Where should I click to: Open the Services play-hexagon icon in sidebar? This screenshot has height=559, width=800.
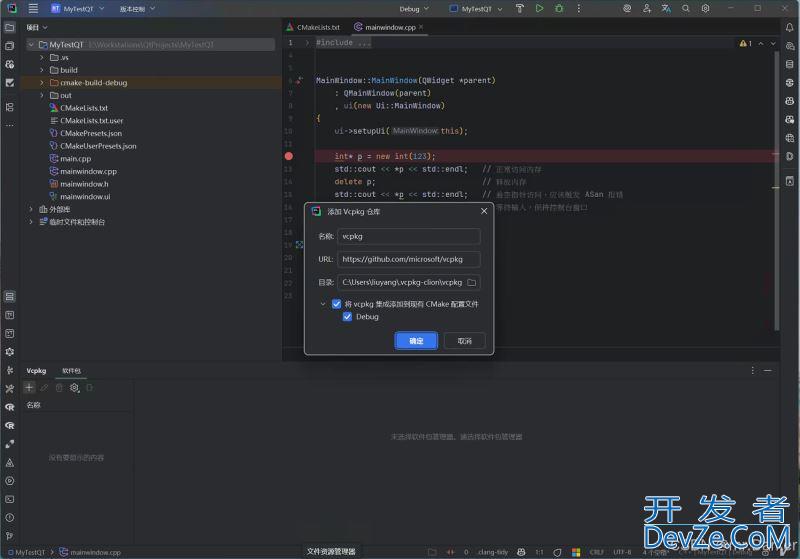pyautogui.click(x=10, y=481)
